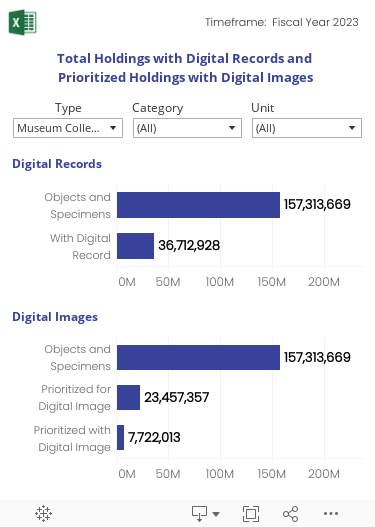Click 157,313,669 value in Digital Records chart
Screen dimensions: 375x527
pos(317,205)
